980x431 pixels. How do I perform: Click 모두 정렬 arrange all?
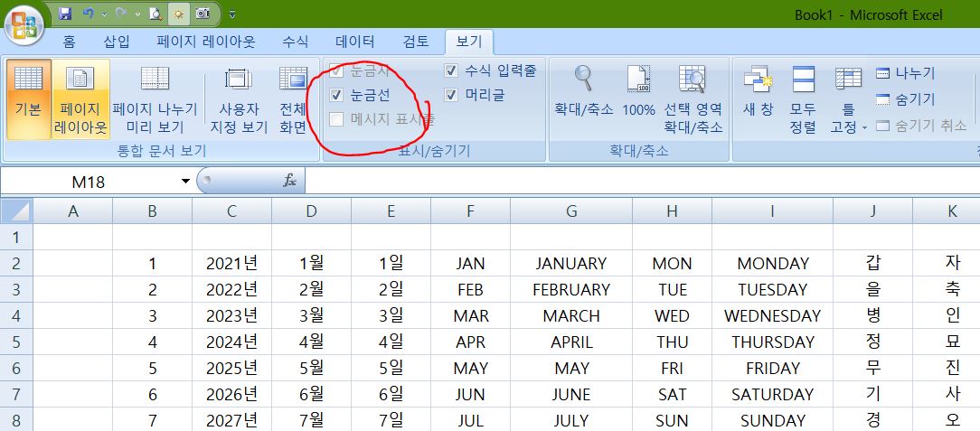(803, 99)
